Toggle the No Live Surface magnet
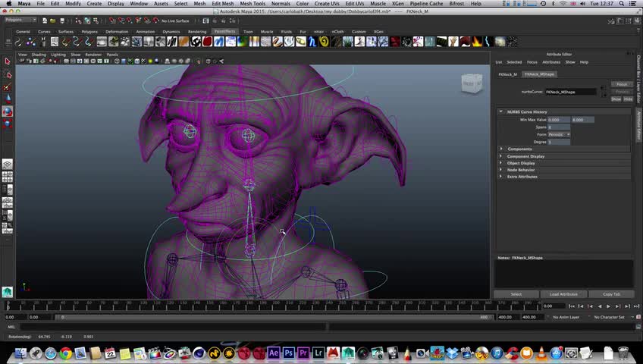Viewport: 643px width, 364px height. point(156,20)
